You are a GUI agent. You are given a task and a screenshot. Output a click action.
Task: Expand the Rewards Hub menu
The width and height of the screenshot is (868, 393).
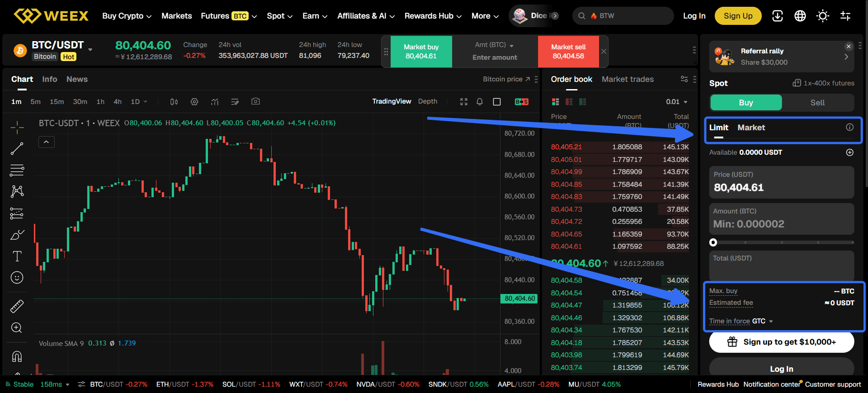(x=433, y=16)
